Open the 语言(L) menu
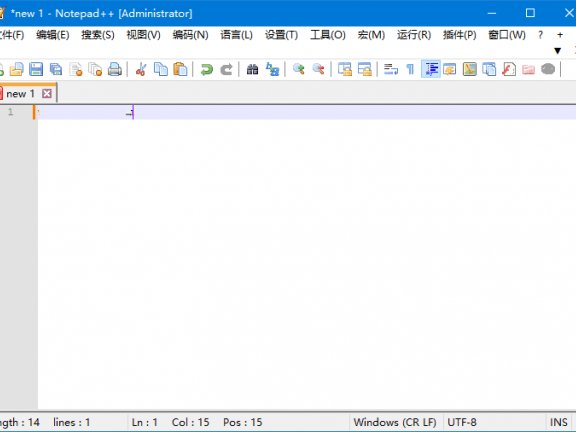Image resolution: width=576 pixels, height=432 pixels. 236,35
